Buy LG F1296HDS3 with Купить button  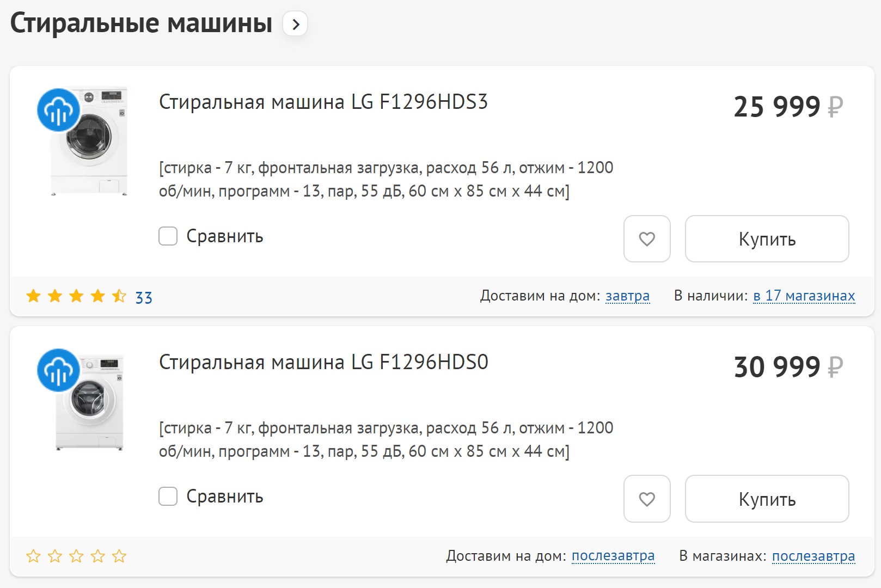[767, 239]
